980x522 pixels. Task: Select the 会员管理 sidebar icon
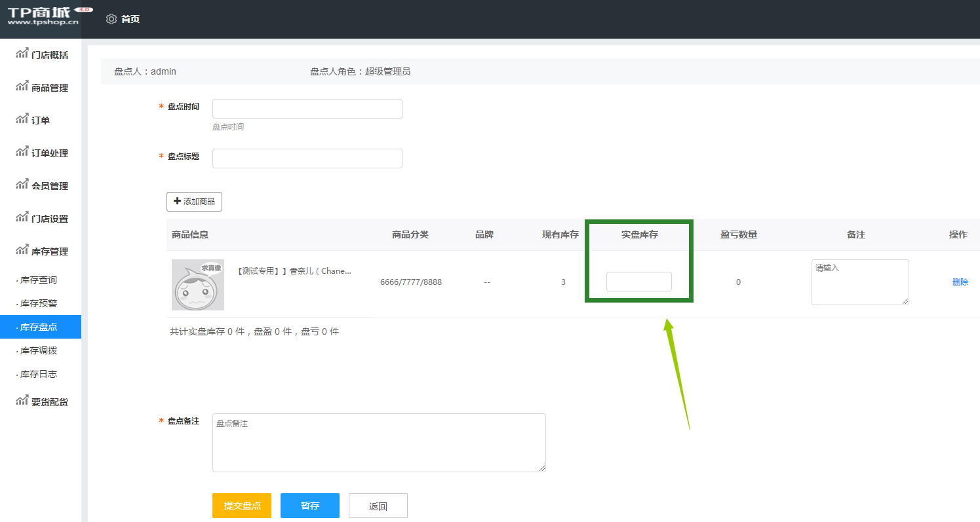click(21, 185)
